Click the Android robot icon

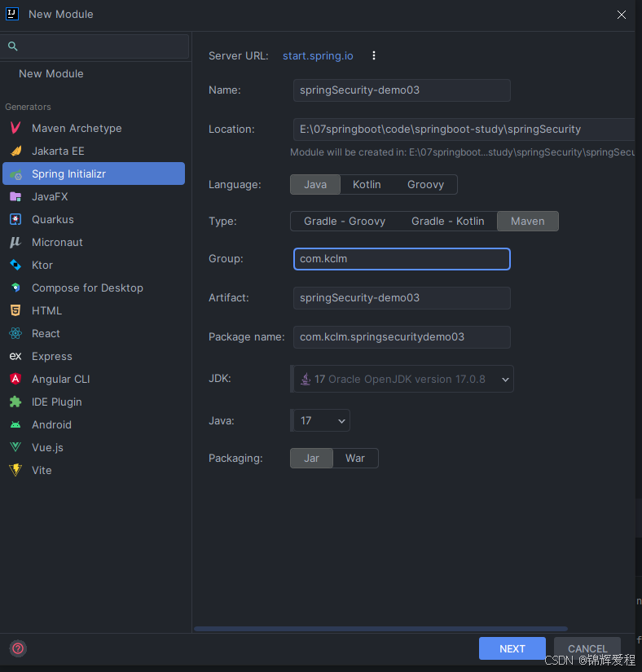click(15, 424)
